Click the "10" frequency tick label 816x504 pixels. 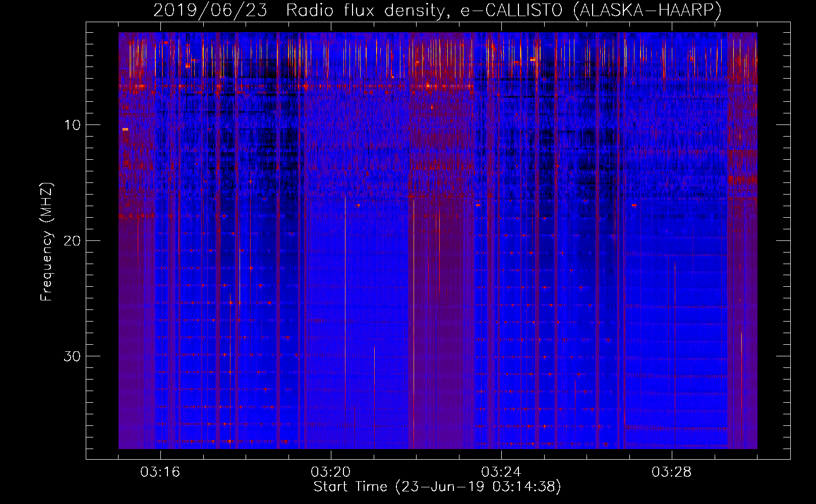coord(73,125)
